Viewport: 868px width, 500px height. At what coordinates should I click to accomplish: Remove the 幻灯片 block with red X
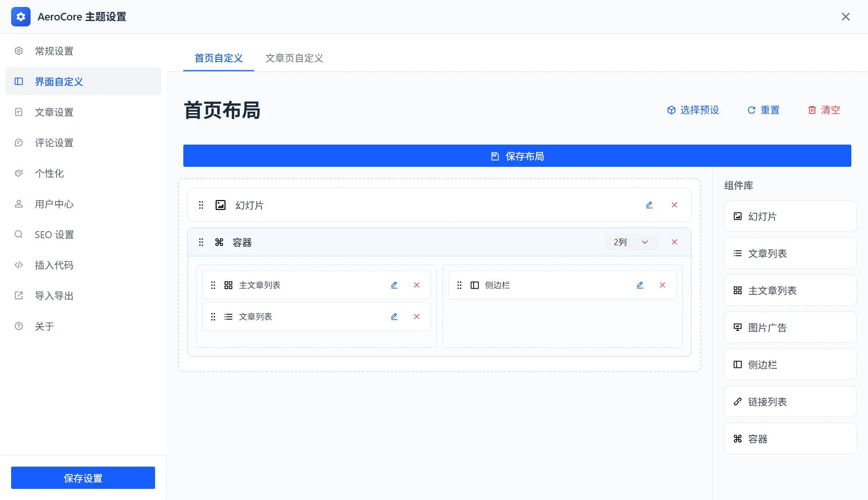point(674,204)
